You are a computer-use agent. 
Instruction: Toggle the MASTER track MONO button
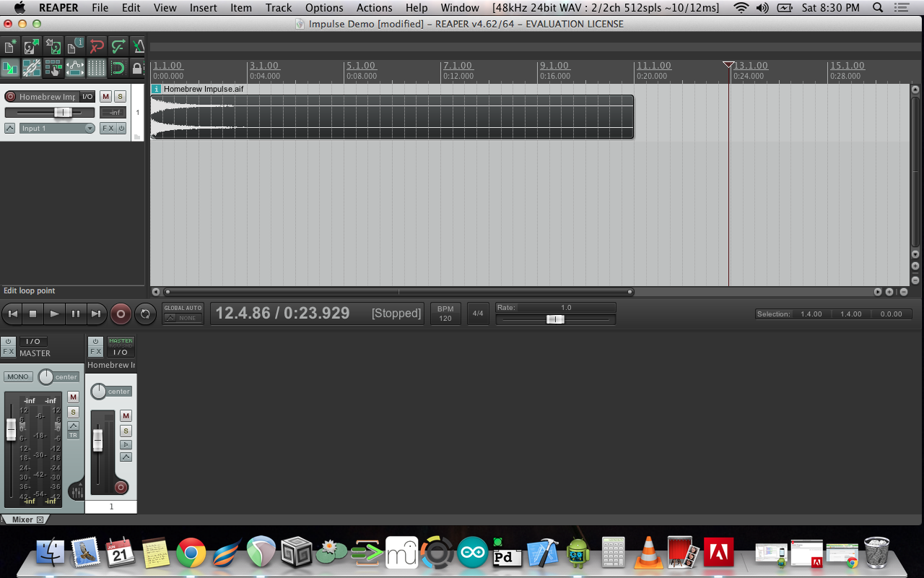[18, 376]
